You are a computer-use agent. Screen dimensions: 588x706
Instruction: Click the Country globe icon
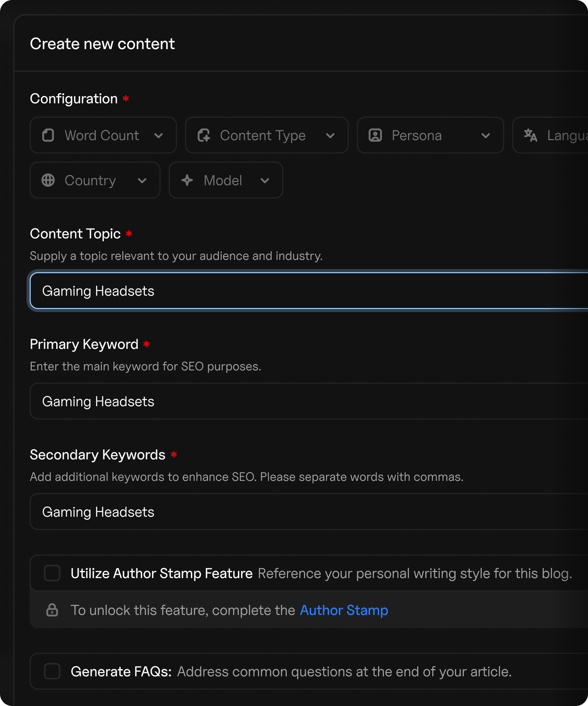tap(48, 180)
